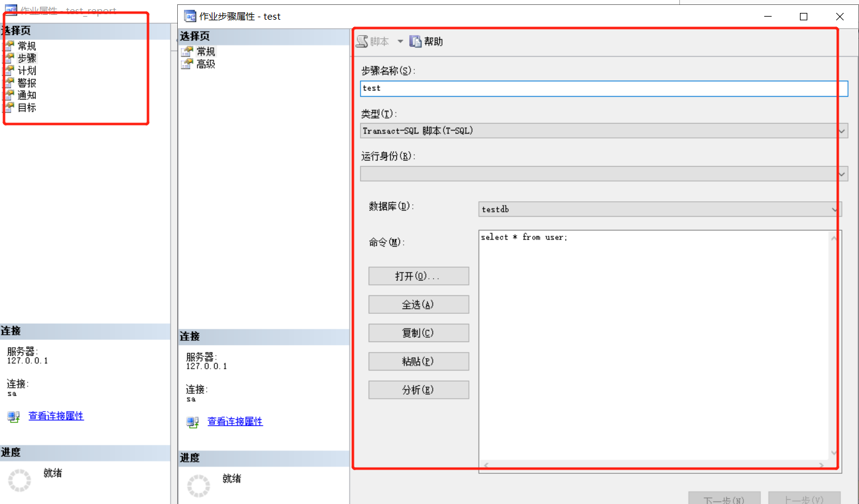Select the 步骤 page entry
859x504 pixels.
coord(27,58)
